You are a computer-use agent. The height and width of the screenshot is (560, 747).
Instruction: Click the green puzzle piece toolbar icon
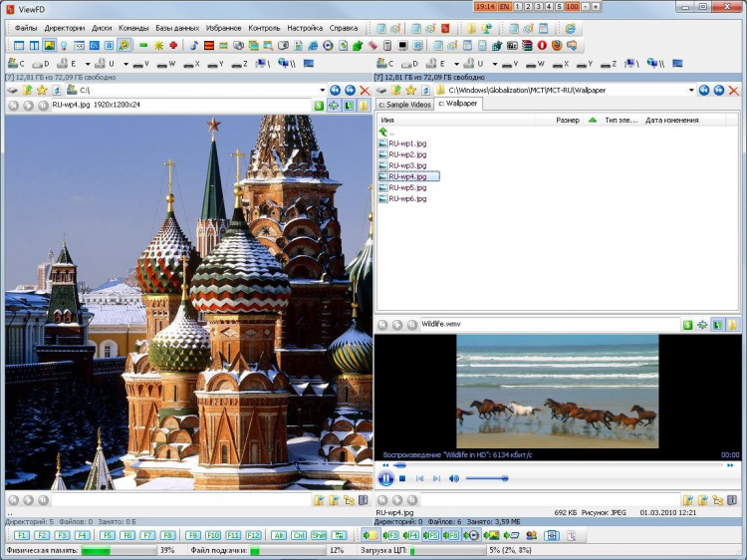point(358,45)
